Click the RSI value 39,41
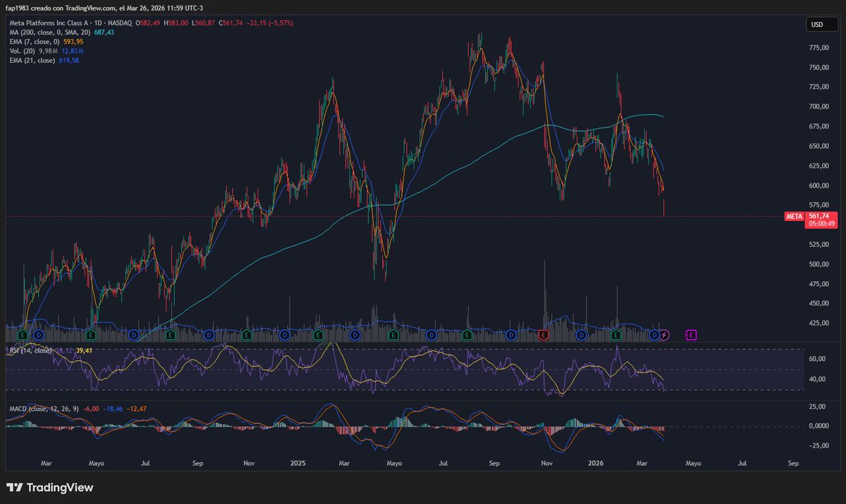Screen dimensions: 846x504 85,350
